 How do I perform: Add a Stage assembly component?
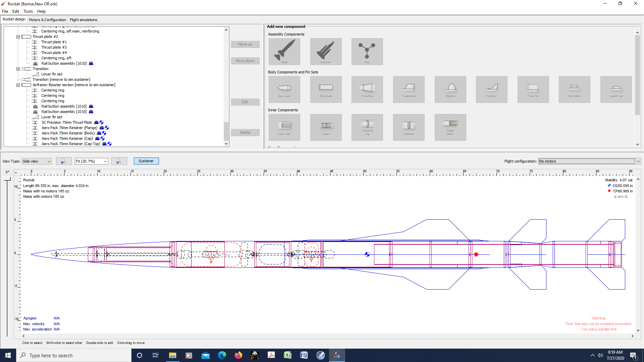tap(284, 51)
